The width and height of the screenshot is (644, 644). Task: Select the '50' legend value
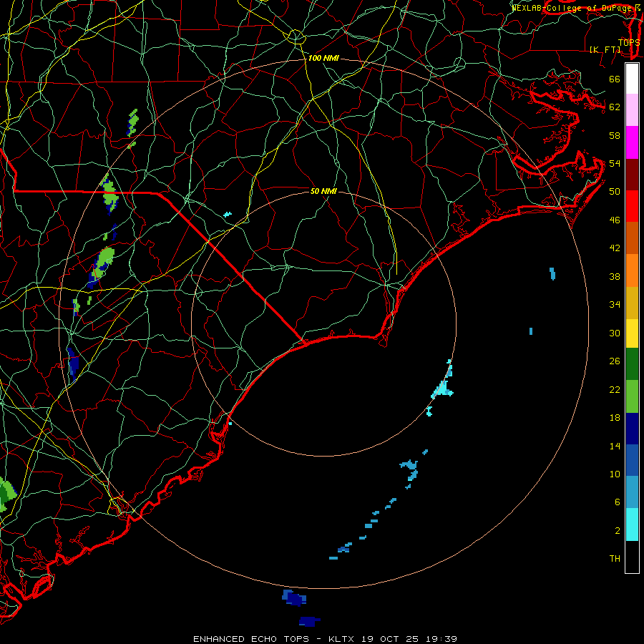tap(615, 192)
